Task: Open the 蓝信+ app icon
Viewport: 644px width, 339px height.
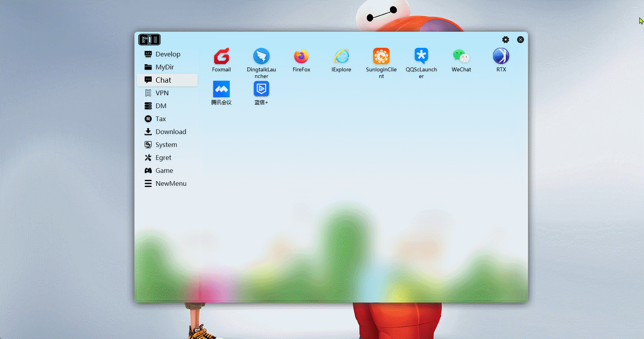Action: point(261,89)
